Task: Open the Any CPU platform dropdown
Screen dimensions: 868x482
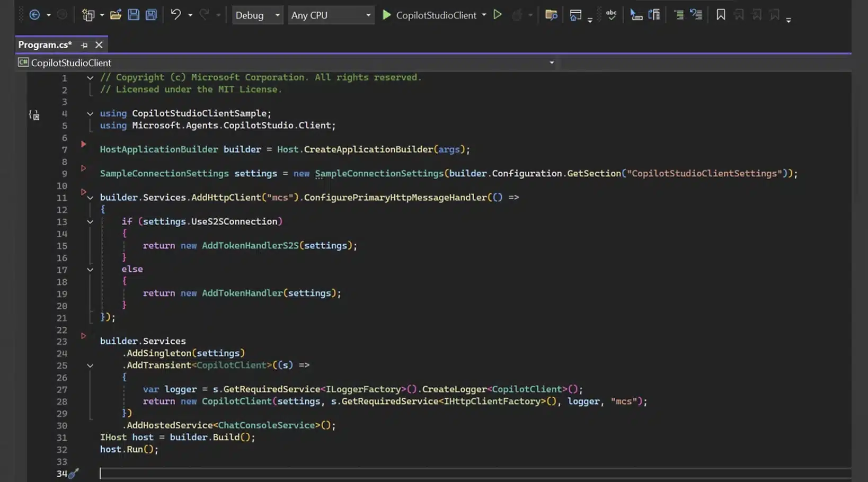Action: point(331,15)
